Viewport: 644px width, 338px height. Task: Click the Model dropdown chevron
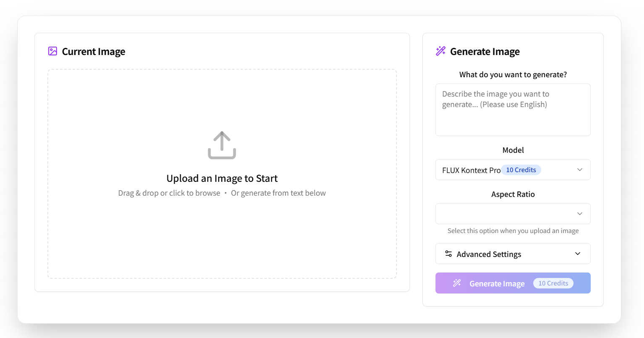579,170
